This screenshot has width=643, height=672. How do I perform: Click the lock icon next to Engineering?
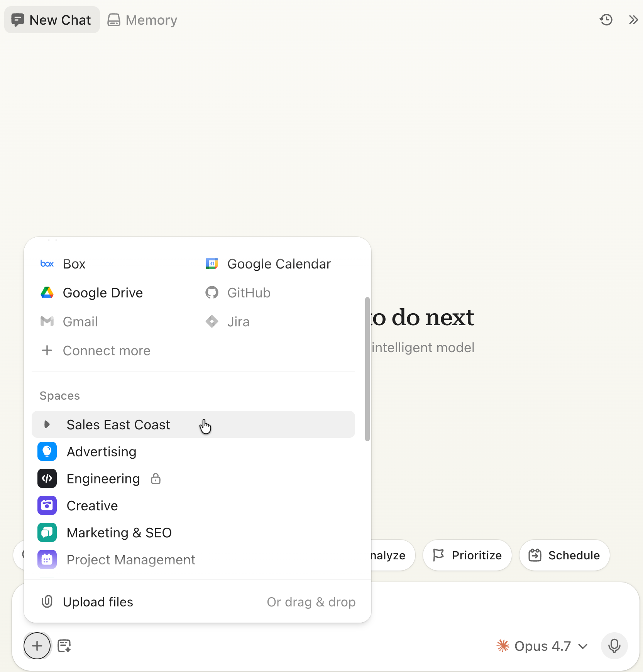point(156,479)
